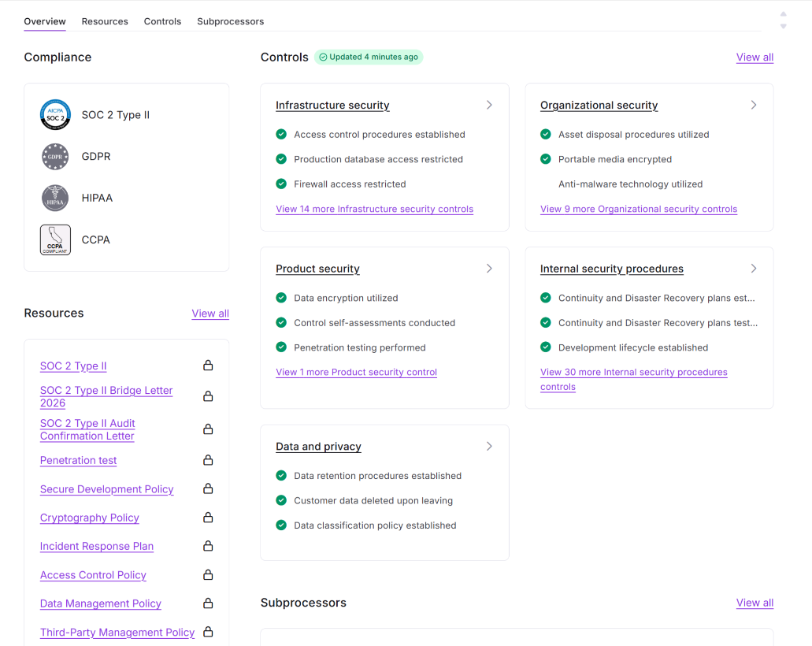Click View all link for Controls

pyautogui.click(x=755, y=58)
